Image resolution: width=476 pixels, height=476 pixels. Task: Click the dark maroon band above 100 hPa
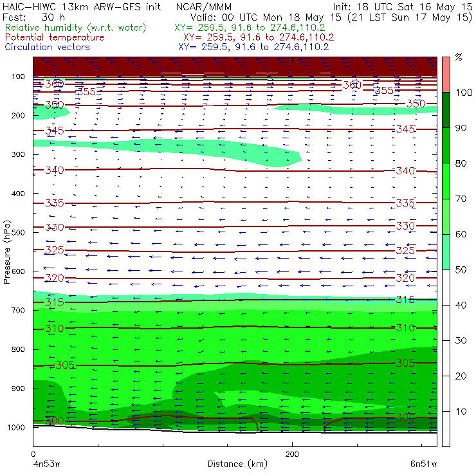[x=235, y=66]
